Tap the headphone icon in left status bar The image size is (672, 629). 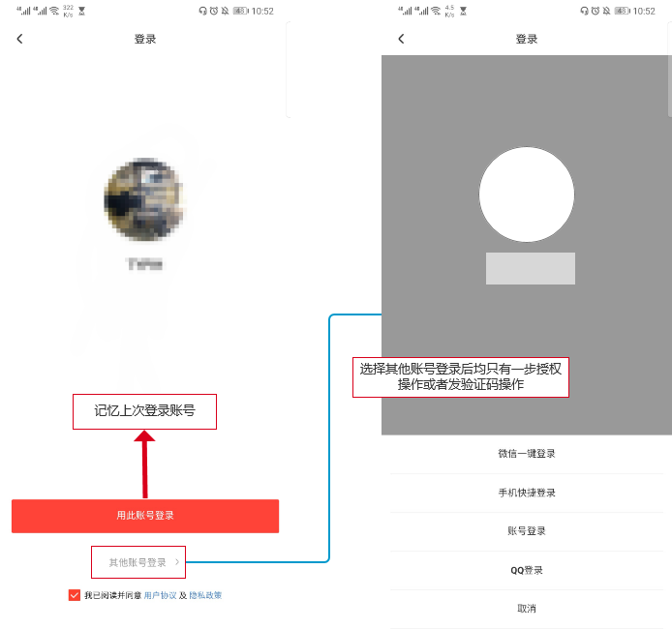[x=202, y=11]
